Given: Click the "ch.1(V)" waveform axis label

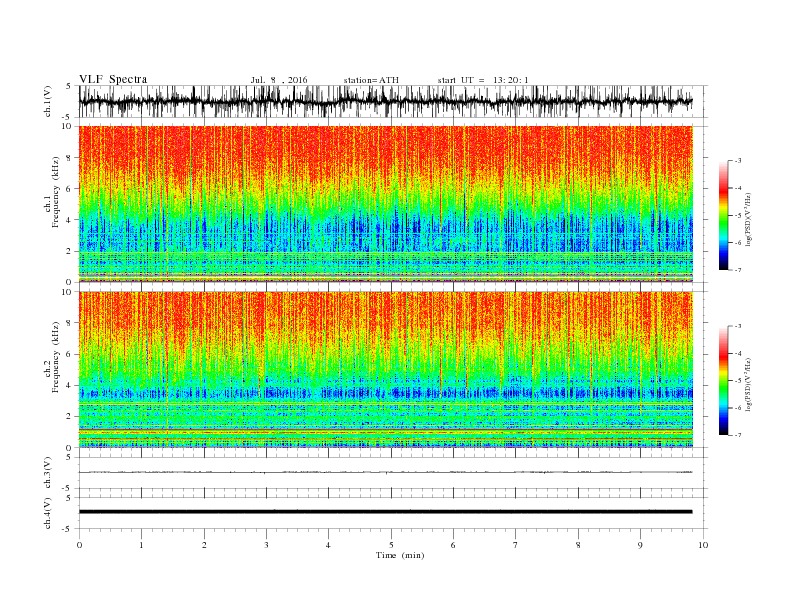Looking at the screenshot, I should coord(48,101).
